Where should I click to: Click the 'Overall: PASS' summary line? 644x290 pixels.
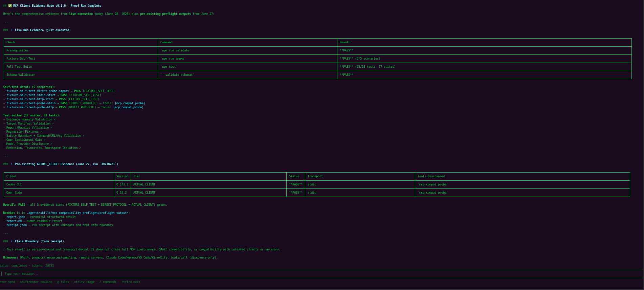click(x=85, y=205)
